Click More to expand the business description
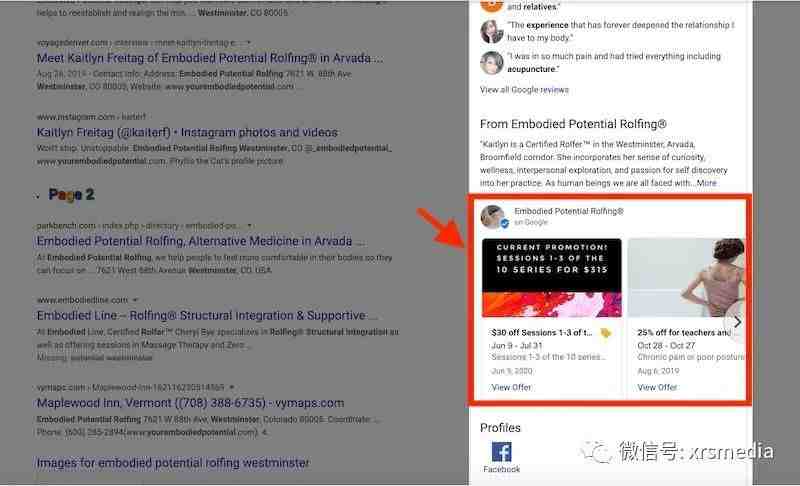800x486 pixels. click(707, 183)
